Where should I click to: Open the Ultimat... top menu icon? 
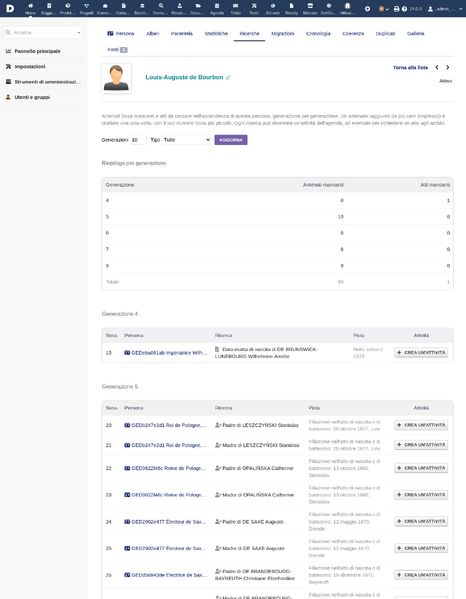point(347,6)
